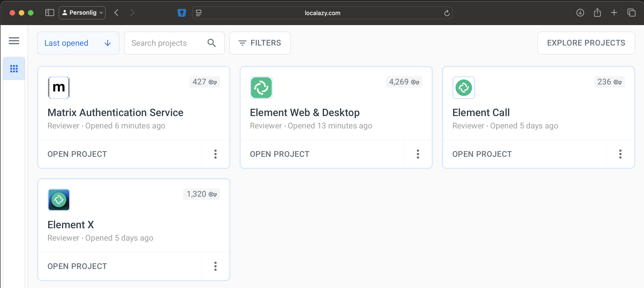Open more options for Element Web & Desktop
Image resolution: width=644 pixels, height=288 pixels.
point(418,154)
